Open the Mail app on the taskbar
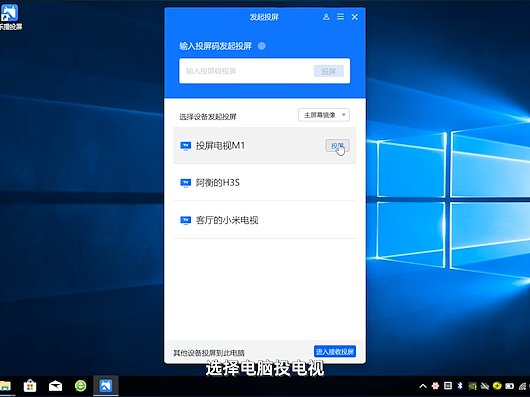Viewport: 530px width, 397px height. tap(55, 386)
